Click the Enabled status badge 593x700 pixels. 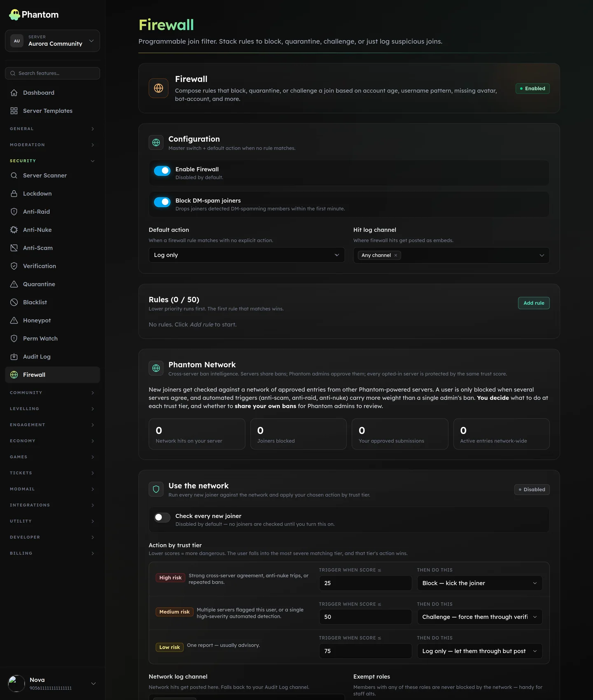tap(532, 89)
